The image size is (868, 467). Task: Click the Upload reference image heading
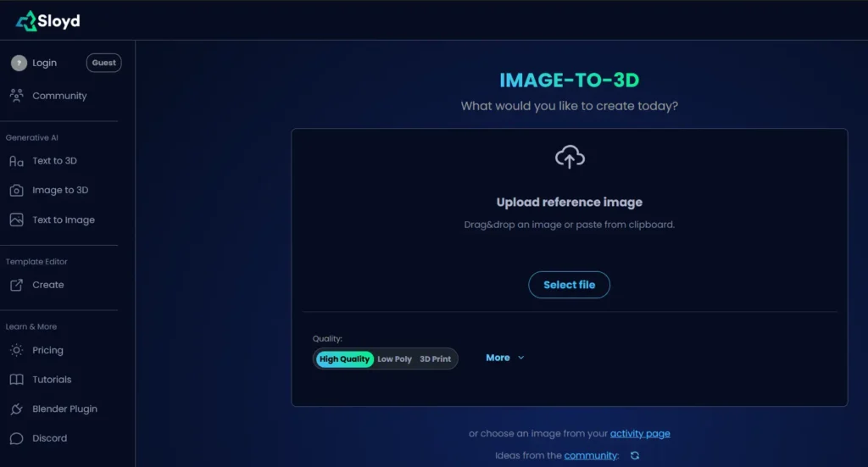tap(569, 203)
